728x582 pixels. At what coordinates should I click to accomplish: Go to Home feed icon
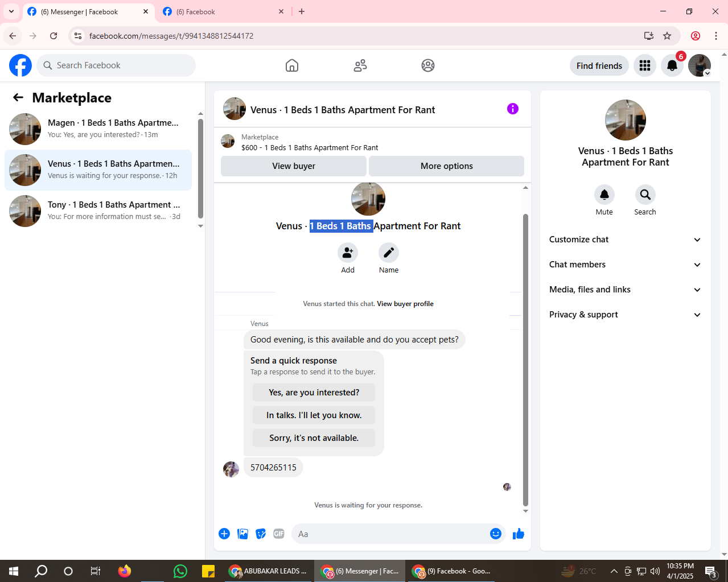coord(292,65)
